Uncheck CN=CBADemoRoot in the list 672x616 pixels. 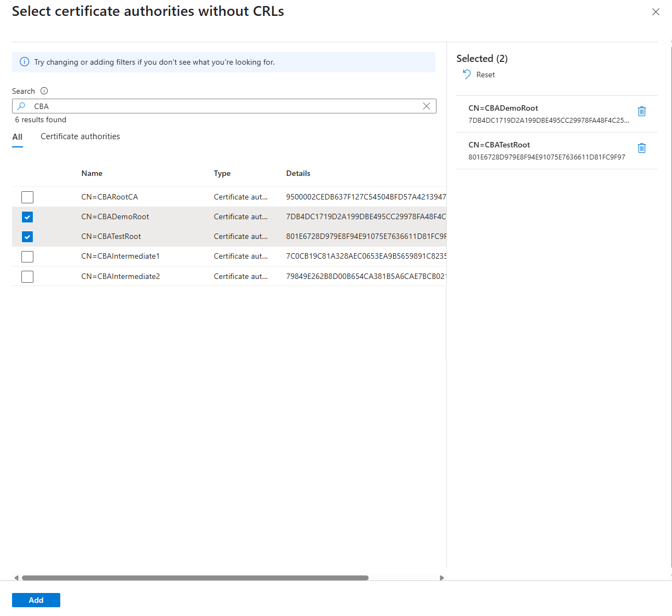[27, 217]
